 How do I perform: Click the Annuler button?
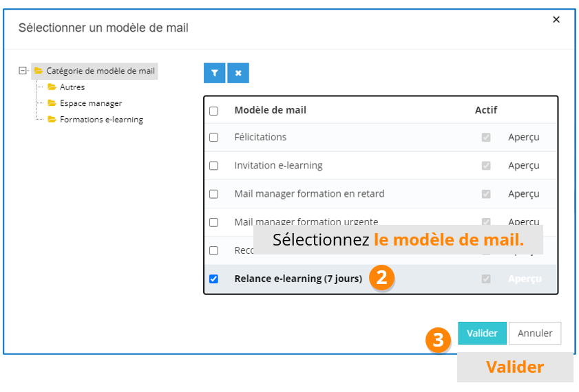(x=535, y=334)
